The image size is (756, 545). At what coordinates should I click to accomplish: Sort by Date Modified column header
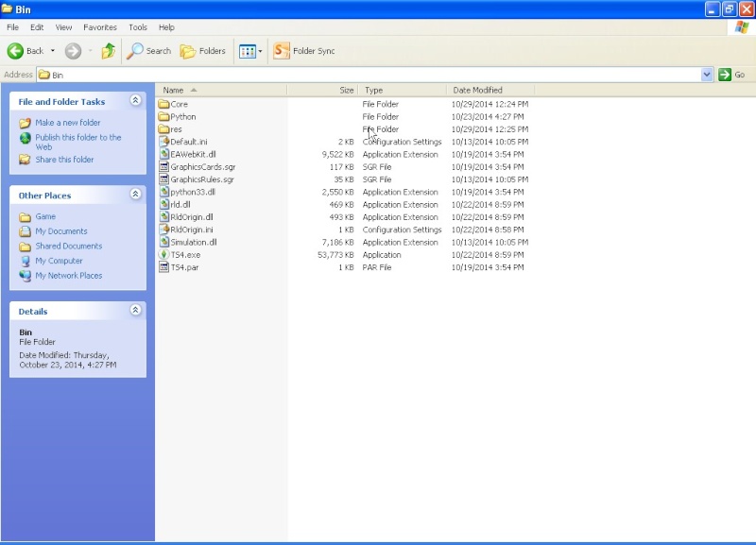[490, 90]
